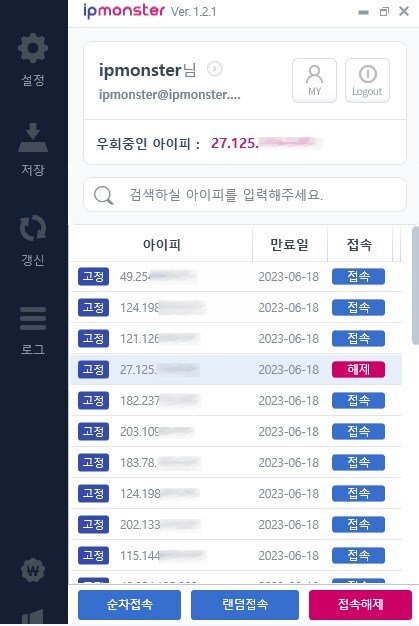Start random connection with 랜덤접속
This screenshot has height=626, width=419.
(x=245, y=604)
